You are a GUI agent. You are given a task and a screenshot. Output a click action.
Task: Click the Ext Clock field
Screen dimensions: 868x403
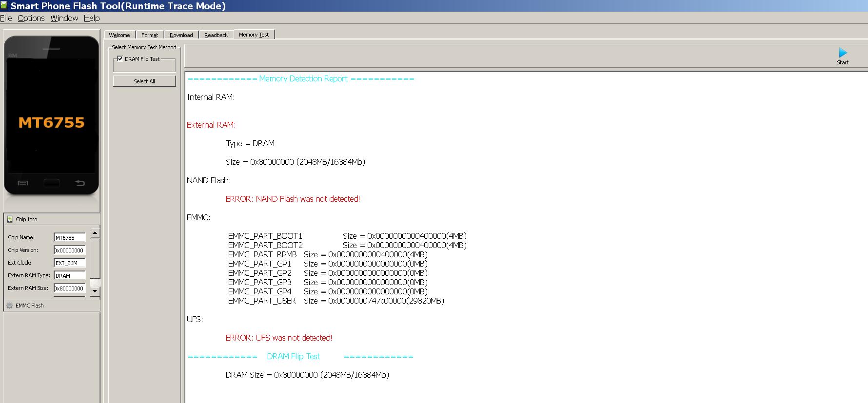69,263
